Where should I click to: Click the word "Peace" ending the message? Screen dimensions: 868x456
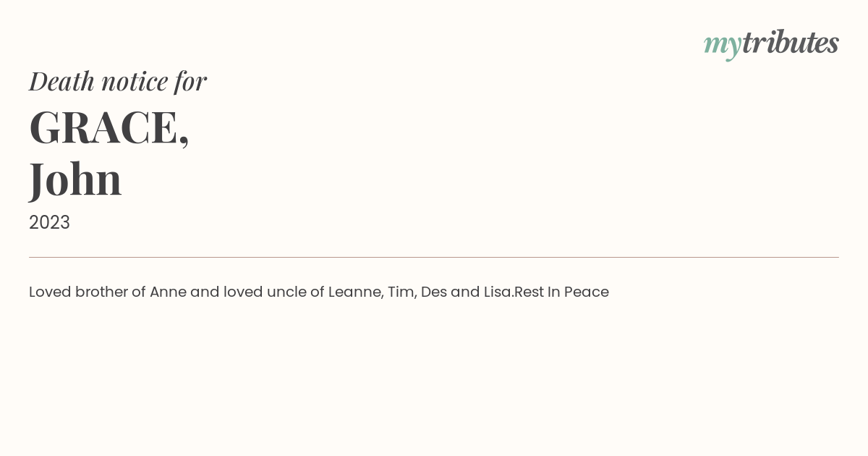(x=587, y=292)
